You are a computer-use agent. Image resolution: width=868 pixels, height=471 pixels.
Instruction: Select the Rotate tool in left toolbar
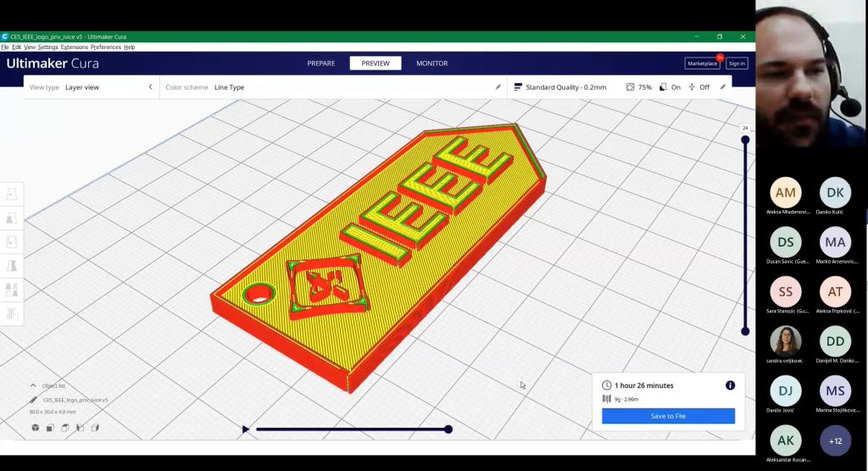pos(12,242)
